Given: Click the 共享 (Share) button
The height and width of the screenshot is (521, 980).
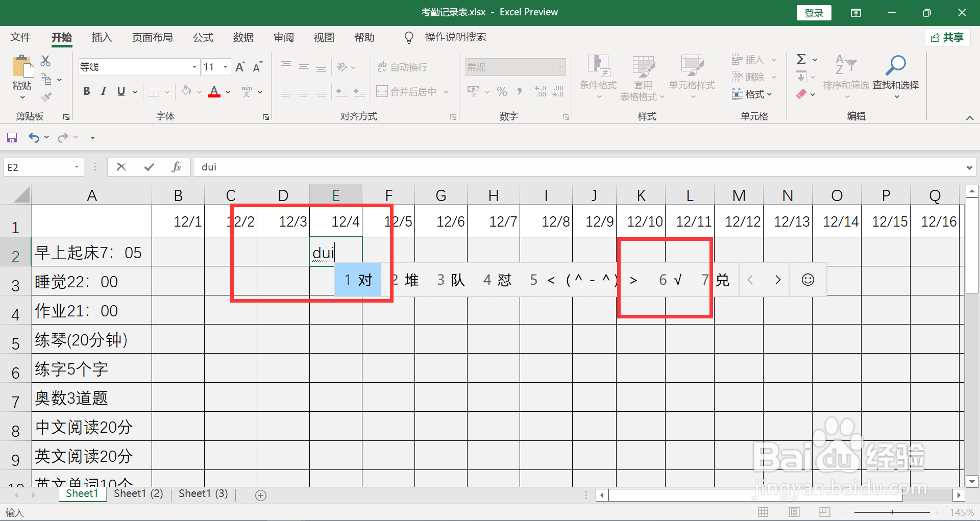Looking at the screenshot, I should pyautogui.click(x=947, y=37).
